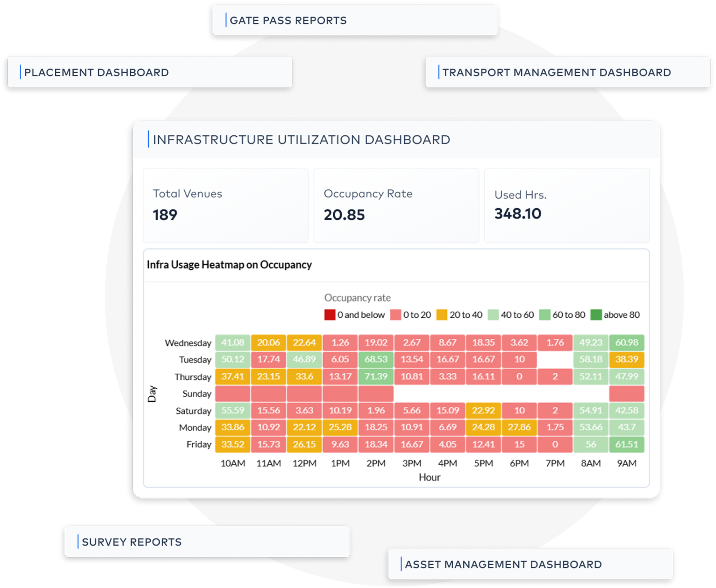Toggle the '0 to 20' legend swatch
This screenshot has height=588, width=716.
pyautogui.click(x=396, y=315)
